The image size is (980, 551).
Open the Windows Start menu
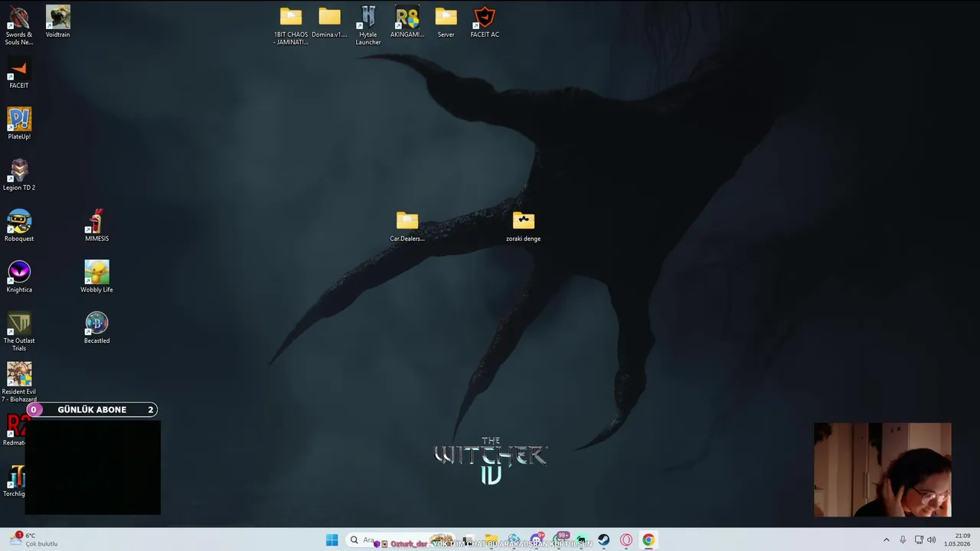coord(332,540)
